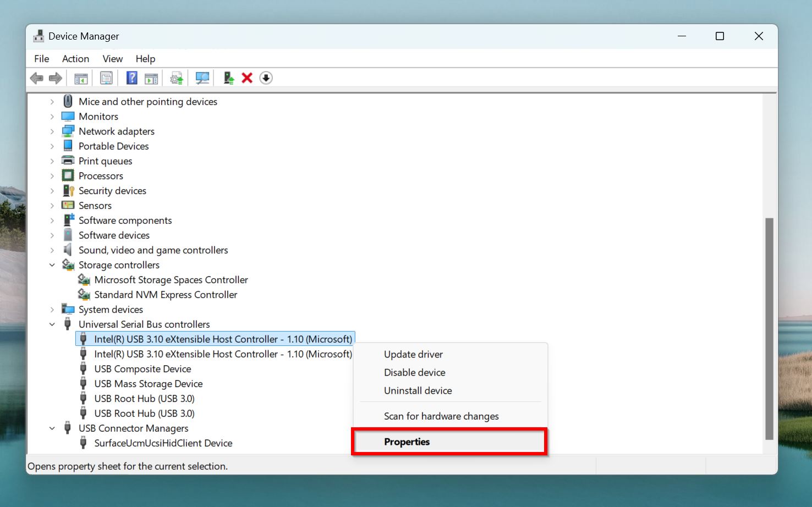Click the Back arrow toolbar icon
Image resolution: width=812 pixels, height=507 pixels.
click(x=37, y=78)
